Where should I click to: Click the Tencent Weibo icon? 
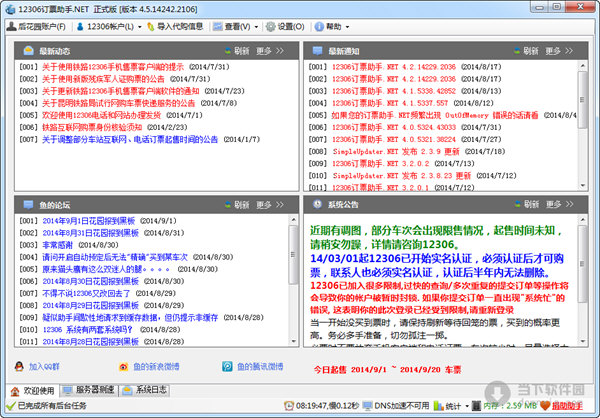point(227,366)
